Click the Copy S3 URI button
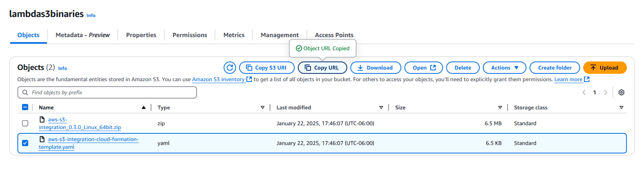 pyautogui.click(x=267, y=68)
